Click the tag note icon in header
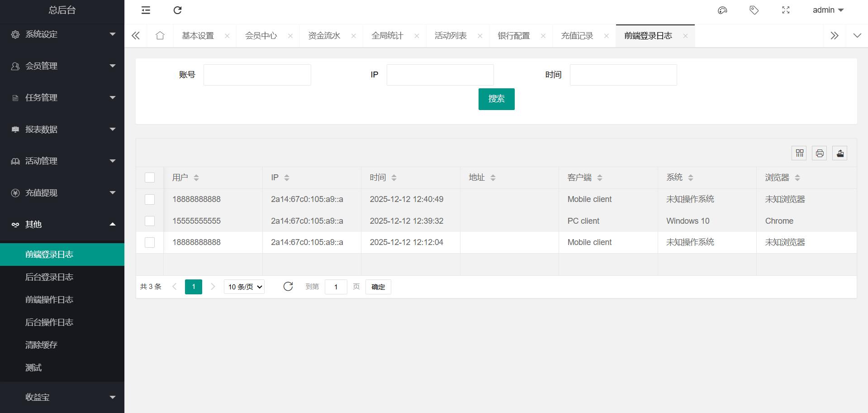The height and width of the screenshot is (413, 868). [754, 10]
